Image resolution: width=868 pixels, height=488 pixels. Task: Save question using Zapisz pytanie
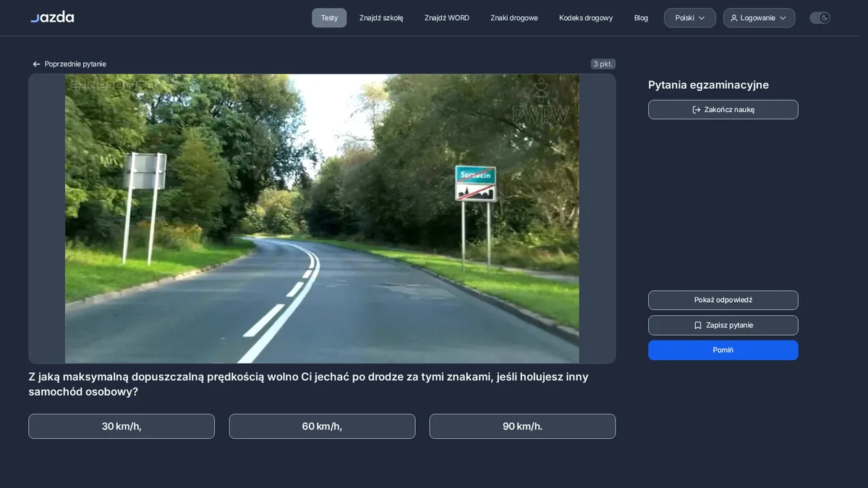(723, 325)
